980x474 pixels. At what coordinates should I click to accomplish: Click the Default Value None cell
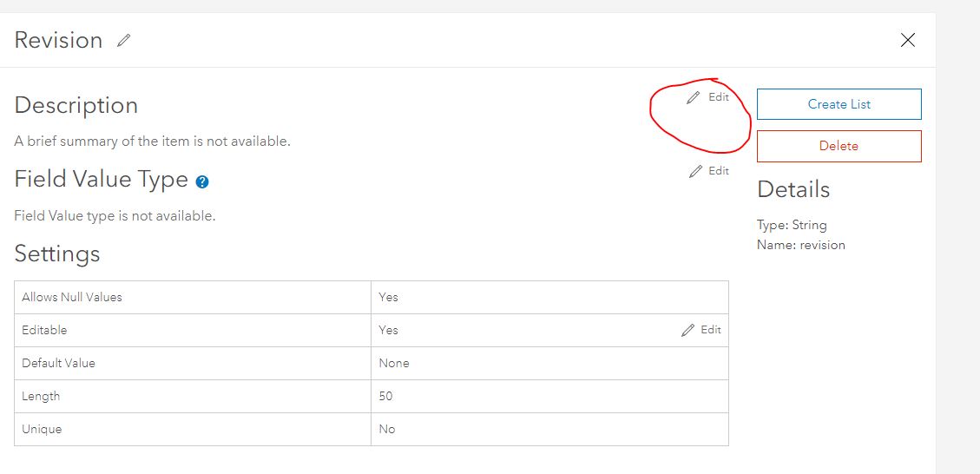[394, 363]
